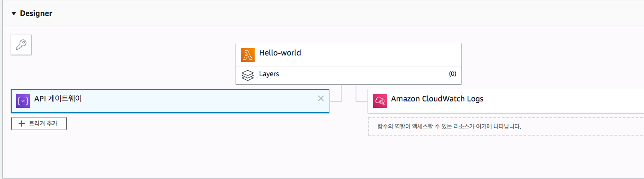This screenshot has height=179, width=644.
Task: Remove the API 게이트웨이 trigger with X
Action: tap(321, 98)
